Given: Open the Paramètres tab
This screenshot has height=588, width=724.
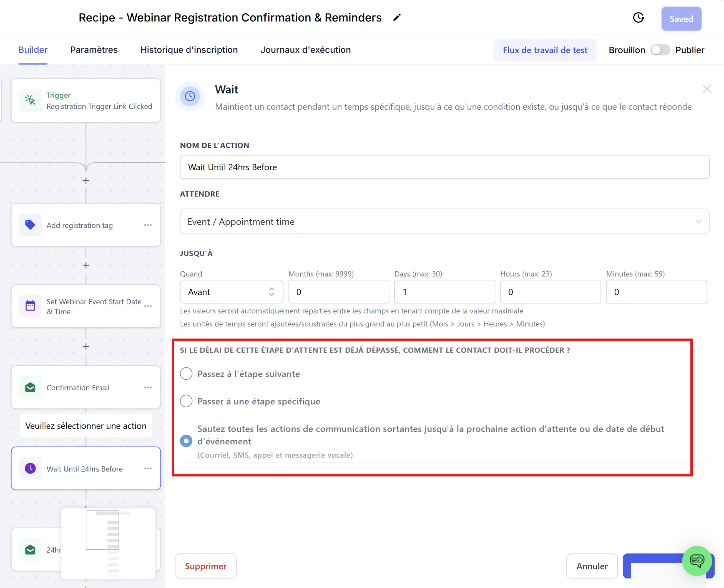Looking at the screenshot, I should [94, 50].
